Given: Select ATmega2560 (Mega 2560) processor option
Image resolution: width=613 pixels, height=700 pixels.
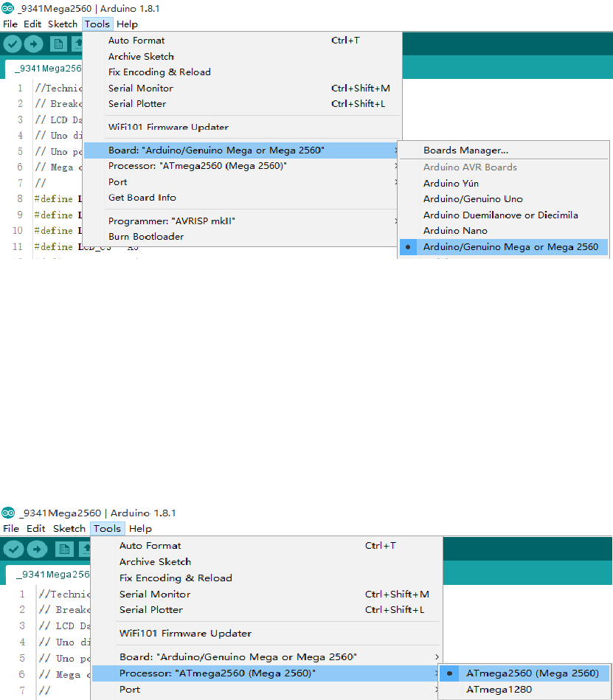Looking at the screenshot, I should (x=524, y=673).
